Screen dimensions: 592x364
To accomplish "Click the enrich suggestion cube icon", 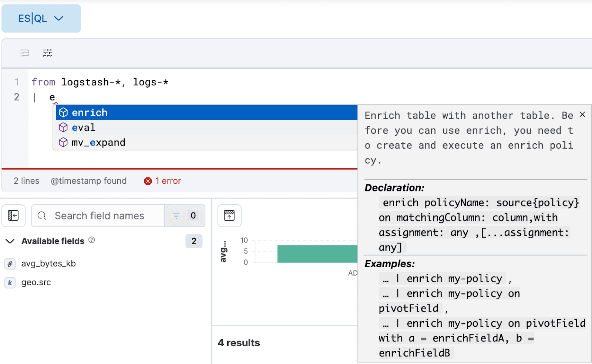I will click(63, 112).
